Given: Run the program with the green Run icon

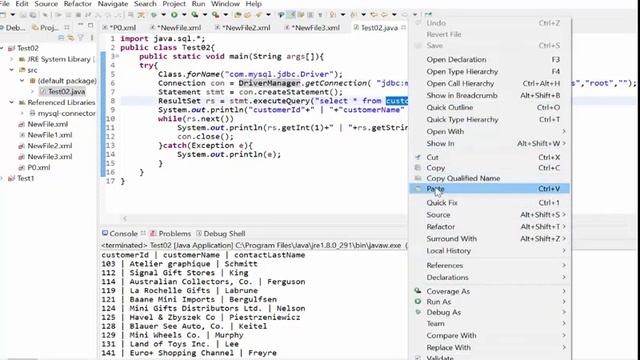Looking at the screenshot, I should click(x=174, y=15).
